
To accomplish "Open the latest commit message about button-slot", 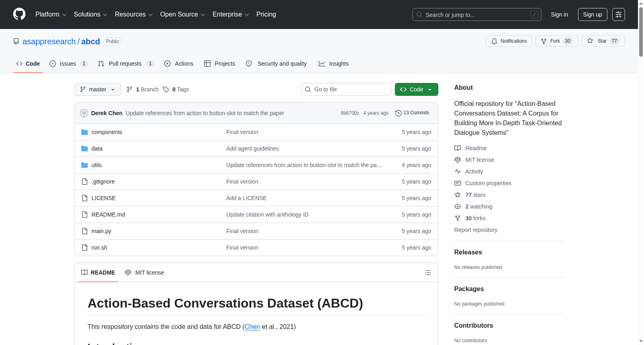I will click(x=205, y=113).
